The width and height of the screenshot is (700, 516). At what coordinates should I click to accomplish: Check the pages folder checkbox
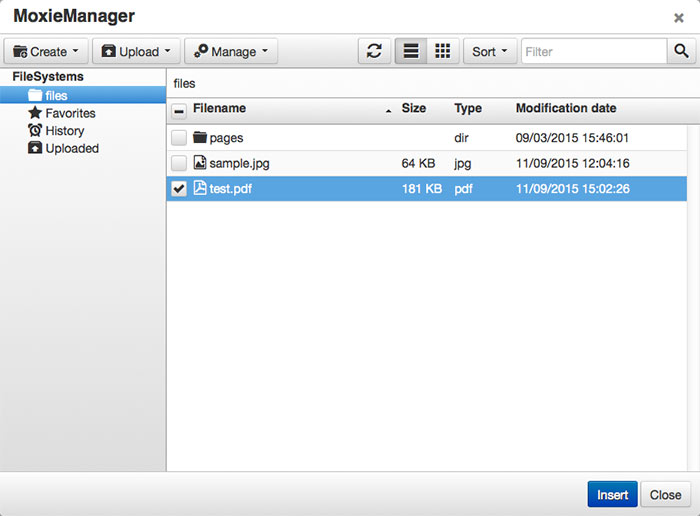179,137
